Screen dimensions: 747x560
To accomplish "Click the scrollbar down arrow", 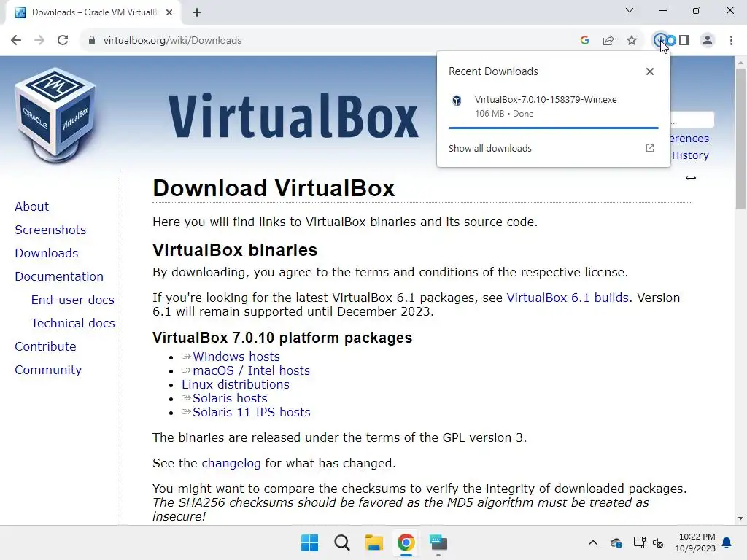I will click(x=740, y=518).
